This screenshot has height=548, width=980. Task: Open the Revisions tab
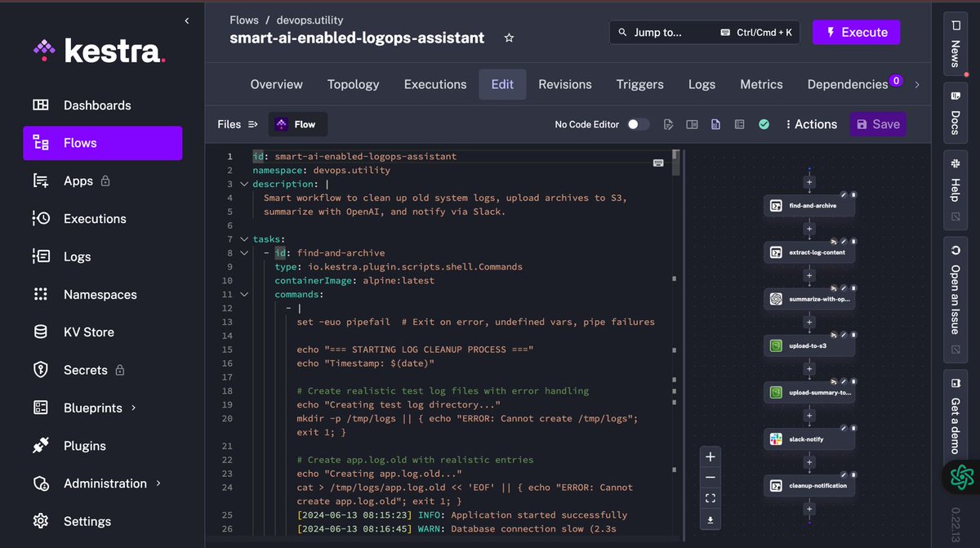565,84
